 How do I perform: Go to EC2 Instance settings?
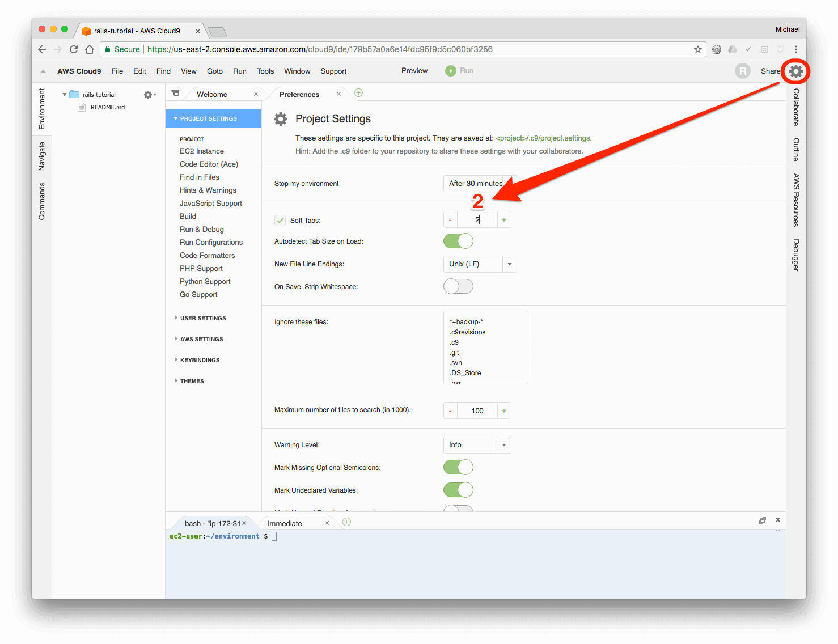[202, 151]
